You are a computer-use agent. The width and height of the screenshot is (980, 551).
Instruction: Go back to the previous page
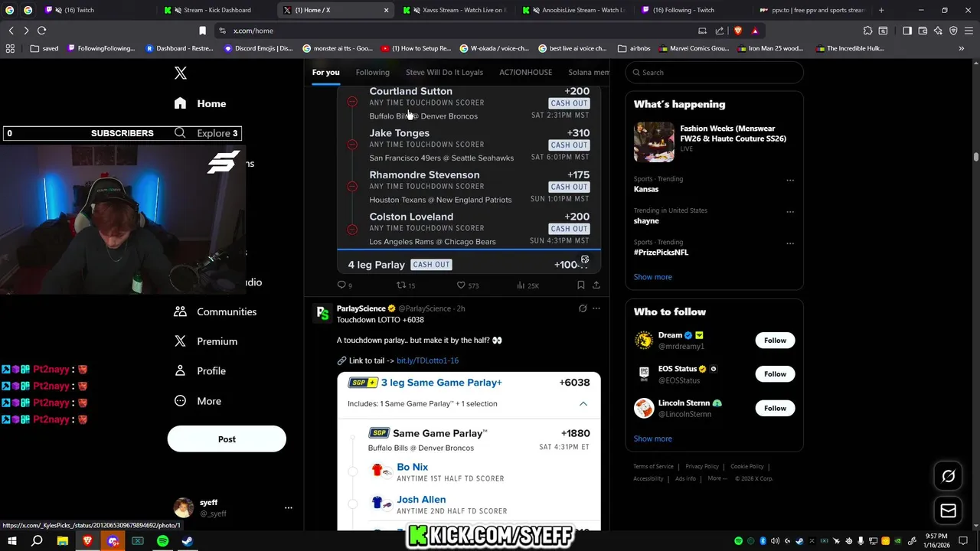(x=11, y=31)
